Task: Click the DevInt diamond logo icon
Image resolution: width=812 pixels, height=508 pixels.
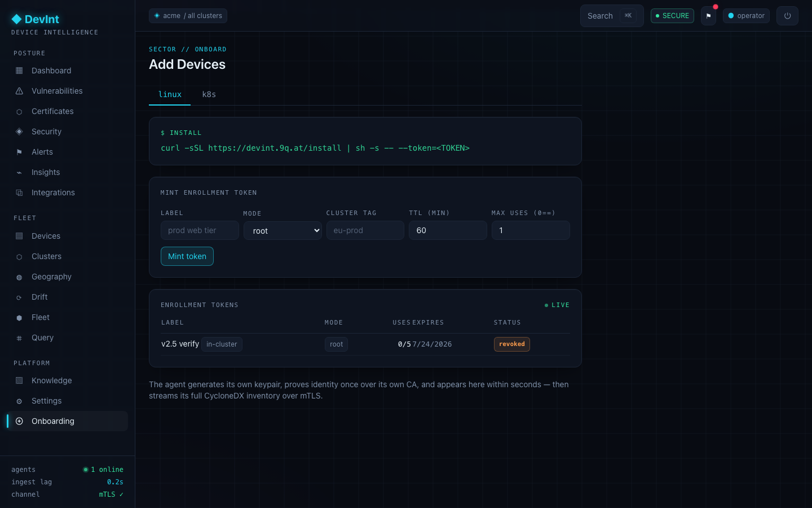Action: point(16,19)
